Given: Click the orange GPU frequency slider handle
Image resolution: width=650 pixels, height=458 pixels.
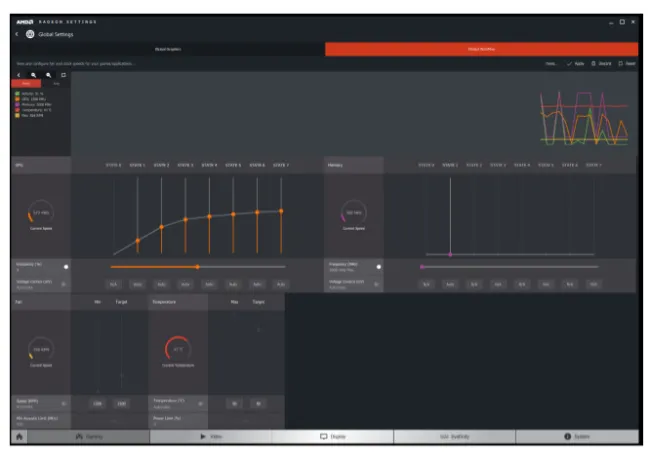Looking at the screenshot, I should tap(197, 267).
